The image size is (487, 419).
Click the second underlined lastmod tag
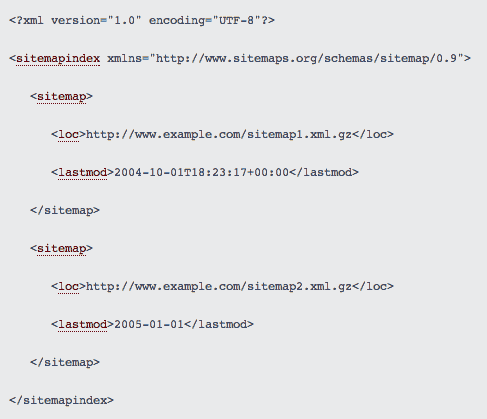coord(82,325)
